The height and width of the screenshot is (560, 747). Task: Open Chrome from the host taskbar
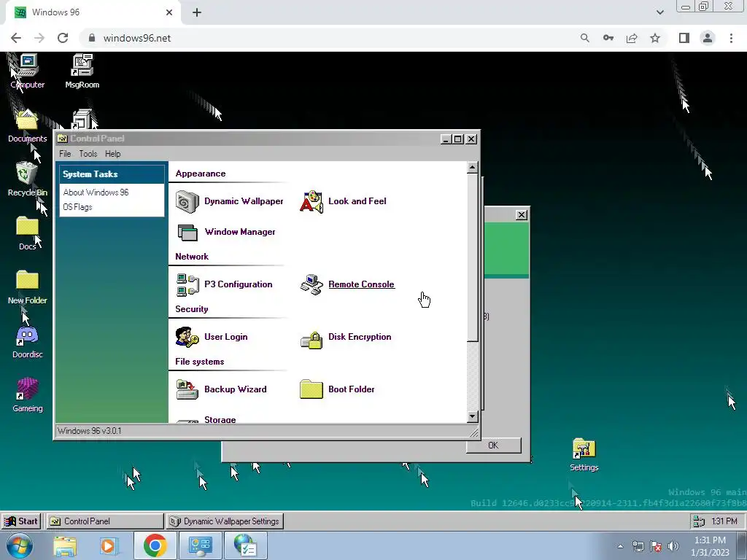coord(155,545)
